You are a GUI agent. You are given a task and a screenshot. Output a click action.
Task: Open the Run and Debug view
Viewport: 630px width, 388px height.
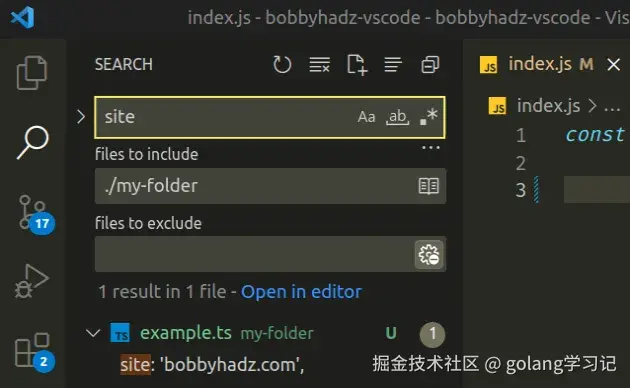click(x=32, y=281)
